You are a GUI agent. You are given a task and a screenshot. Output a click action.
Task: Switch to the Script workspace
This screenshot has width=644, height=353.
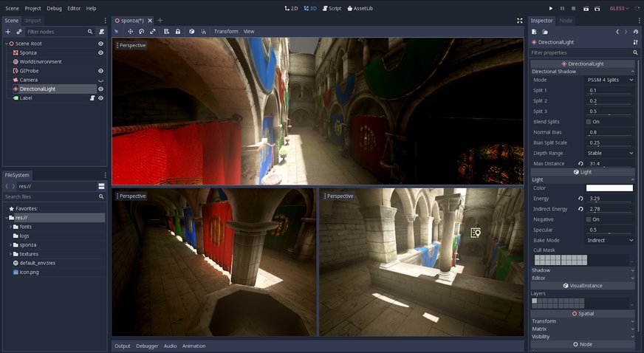pyautogui.click(x=332, y=8)
